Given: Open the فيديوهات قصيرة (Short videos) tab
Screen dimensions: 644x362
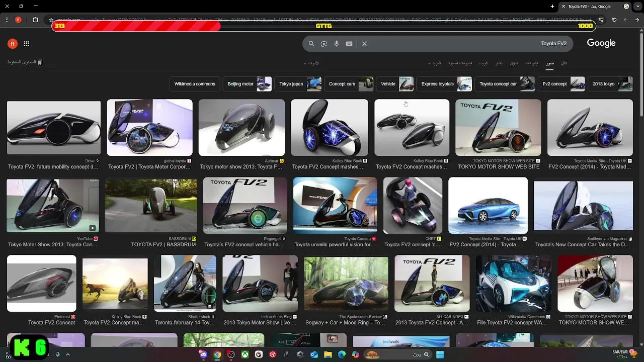Looking at the screenshot, I should coord(460,63).
